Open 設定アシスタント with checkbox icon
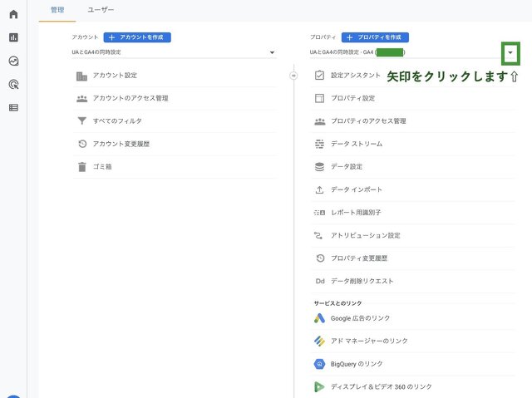This screenshot has width=532, height=398. (x=355, y=76)
